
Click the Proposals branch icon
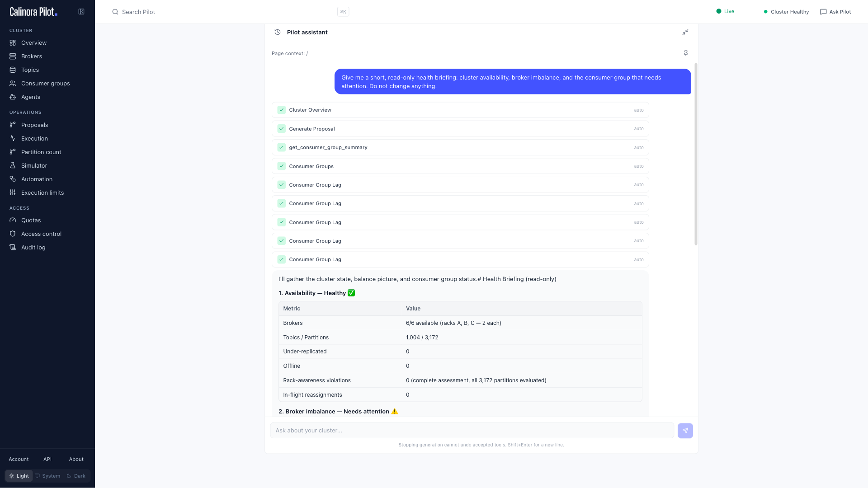coord(13,125)
